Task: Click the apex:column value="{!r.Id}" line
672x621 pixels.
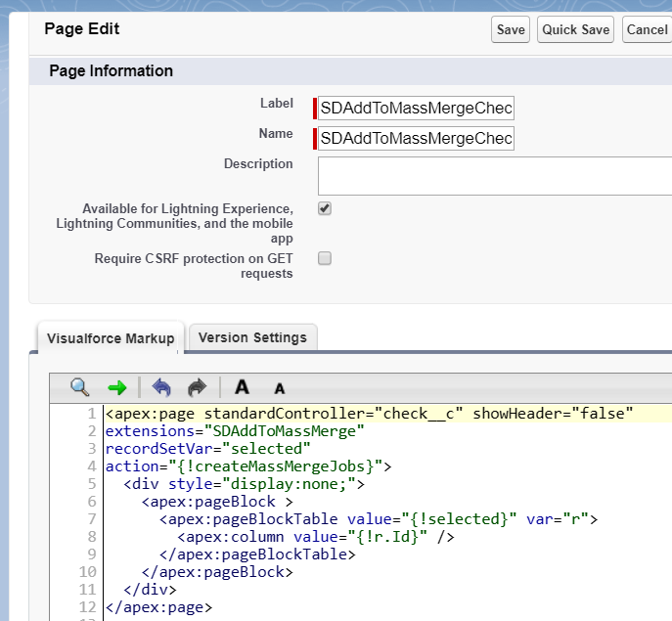Action: coord(316,537)
